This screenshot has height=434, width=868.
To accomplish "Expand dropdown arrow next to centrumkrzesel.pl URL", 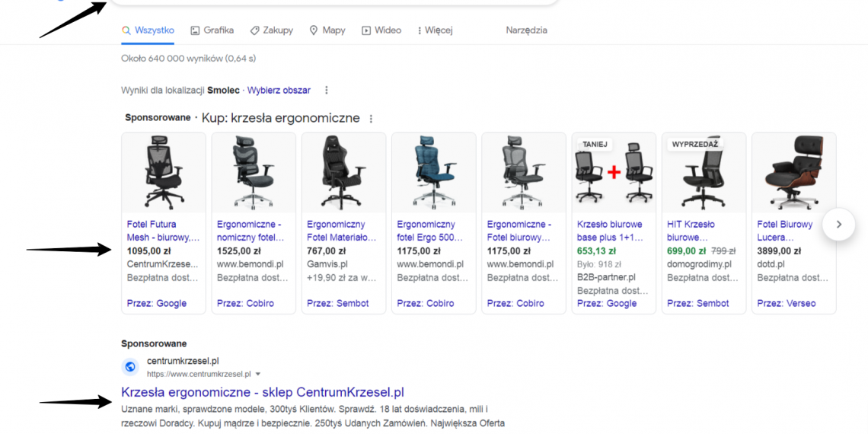I will point(258,375).
